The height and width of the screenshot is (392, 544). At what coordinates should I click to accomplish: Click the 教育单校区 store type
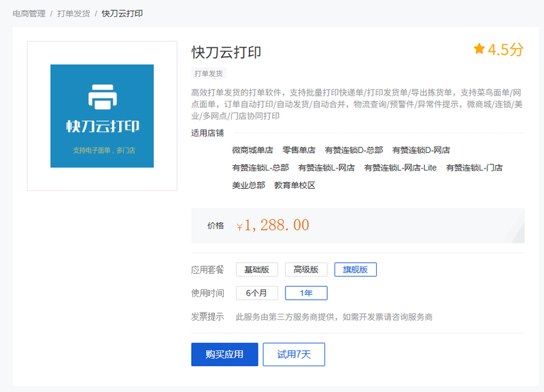pyautogui.click(x=295, y=185)
